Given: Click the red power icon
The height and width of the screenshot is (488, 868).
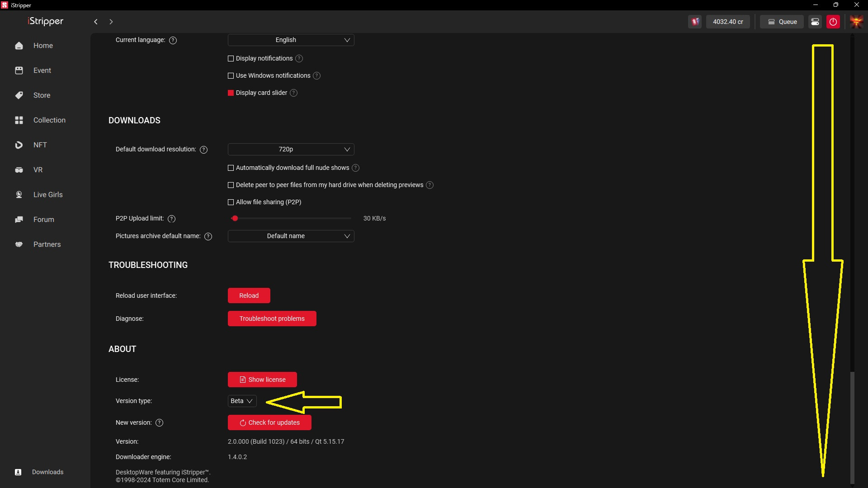Looking at the screenshot, I should 833,22.
